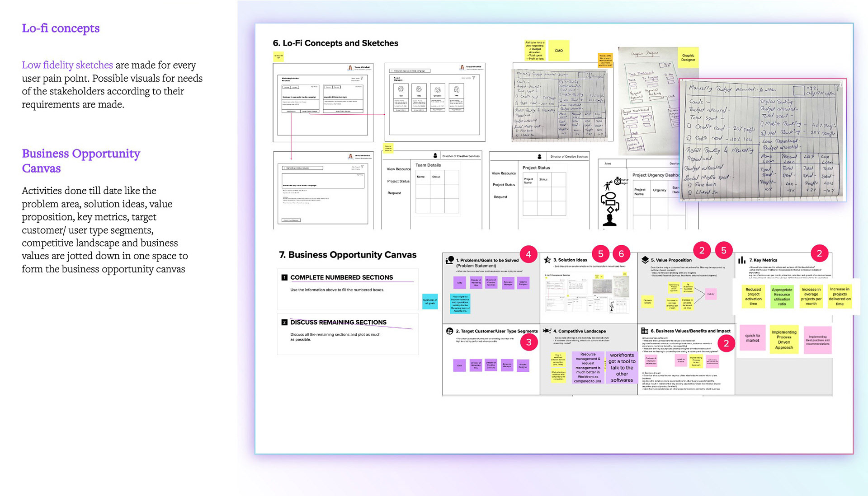Viewport: 868px width, 496px height.
Task: Select the yellow Graphic Designer sticky note
Action: [688, 57]
